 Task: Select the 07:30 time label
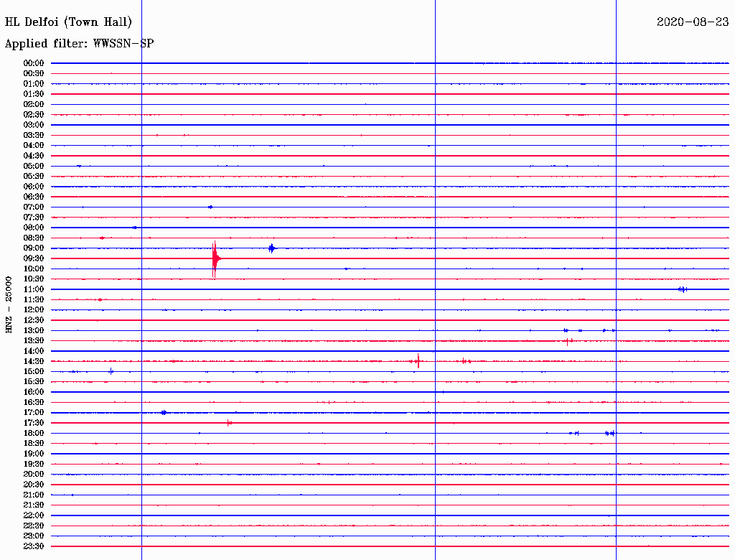click(x=34, y=217)
